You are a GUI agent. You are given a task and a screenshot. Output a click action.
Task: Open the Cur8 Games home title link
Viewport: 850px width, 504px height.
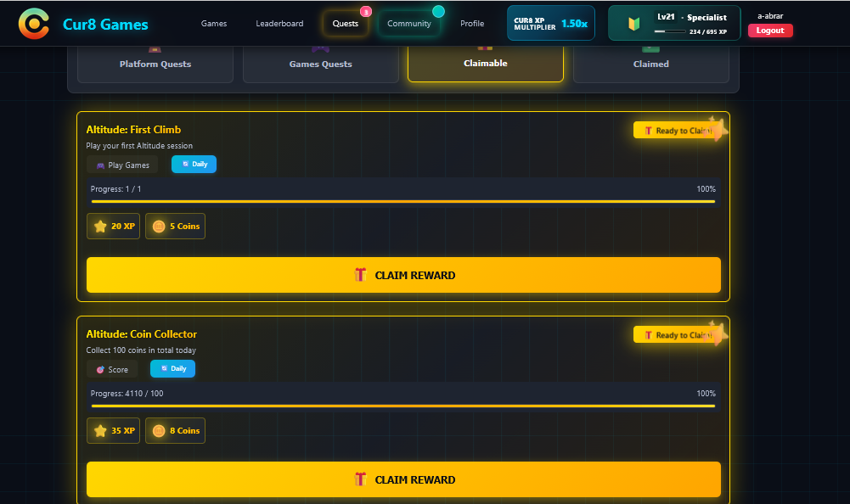105,25
